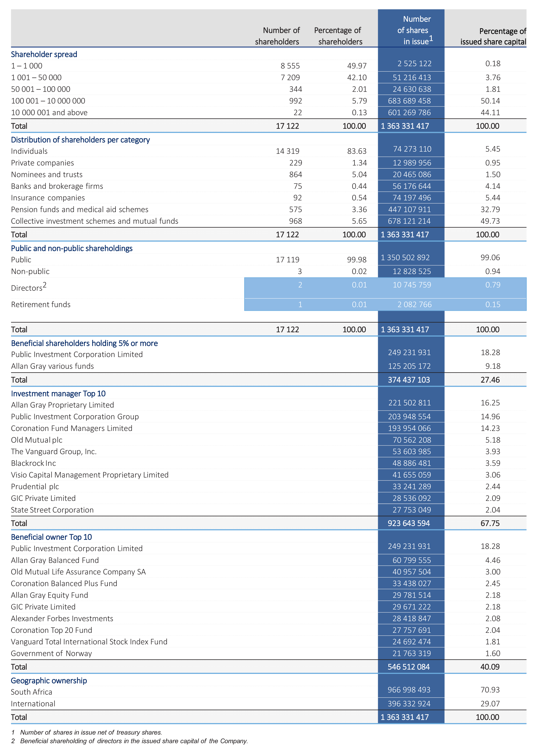Select the '8 555' shareholders value
Viewport: 538px width, 756px height.
[x=290, y=66]
